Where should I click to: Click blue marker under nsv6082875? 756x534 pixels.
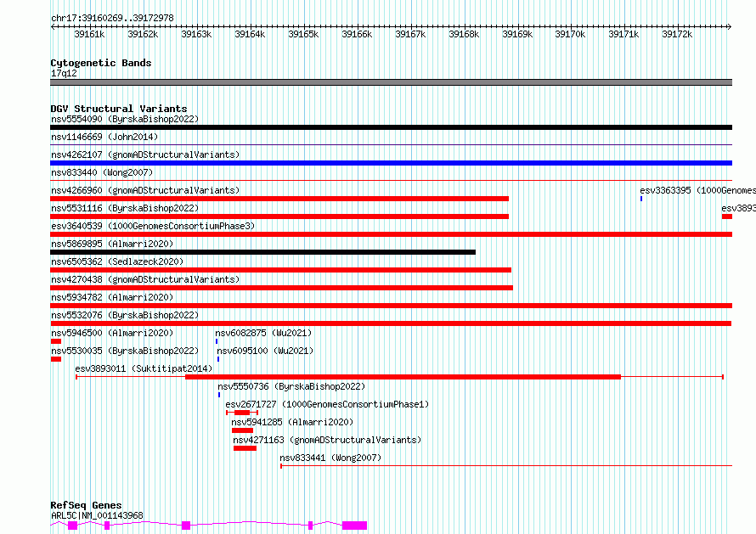[217, 341]
